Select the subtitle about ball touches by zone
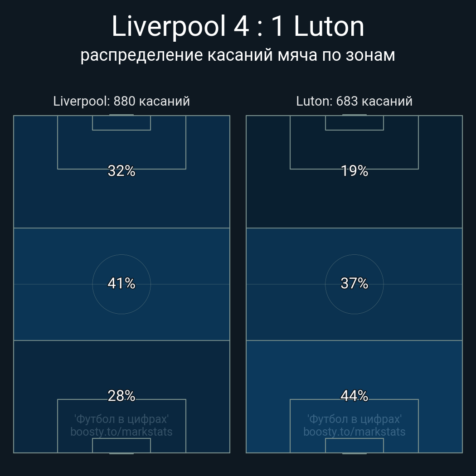Image resolution: width=476 pixels, height=476 pixels. 238,55
